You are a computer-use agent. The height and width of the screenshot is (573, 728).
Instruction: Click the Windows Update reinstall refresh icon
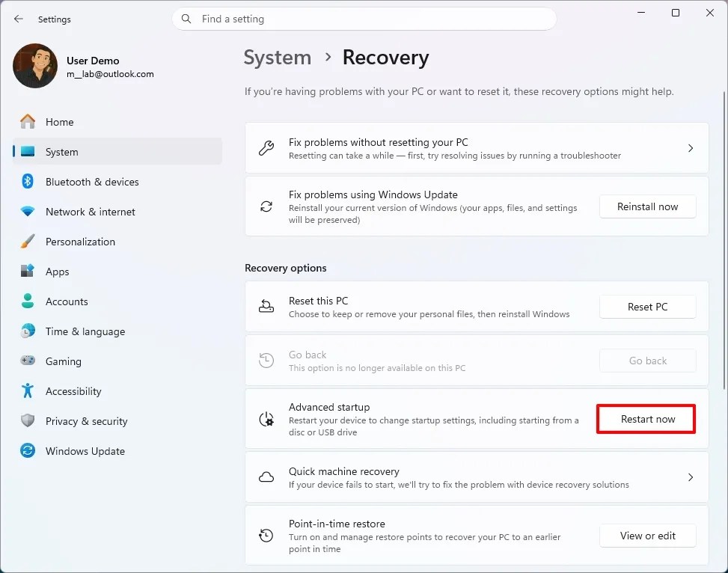coord(266,206)
